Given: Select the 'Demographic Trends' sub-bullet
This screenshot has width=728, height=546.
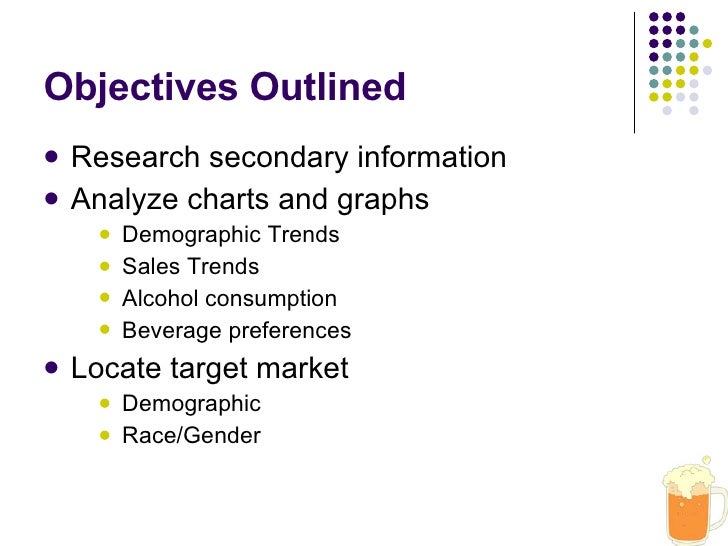Looking at the screenshot, I should tap(231, 235).
